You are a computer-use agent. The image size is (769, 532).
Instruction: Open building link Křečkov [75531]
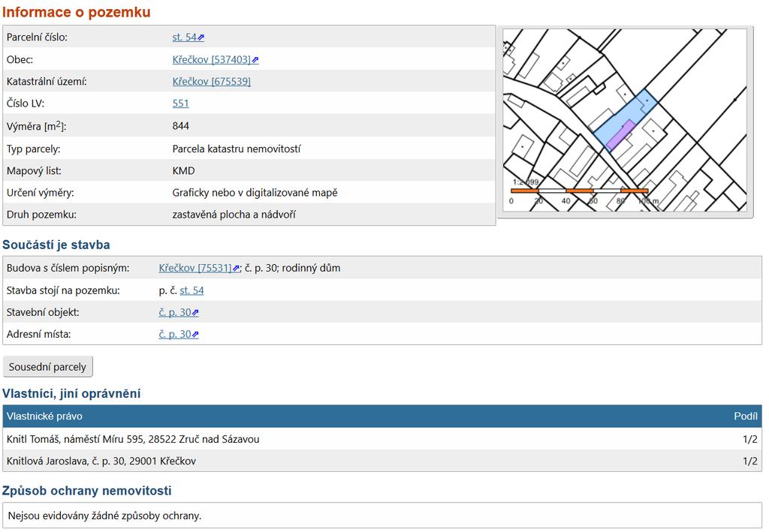tap(195, 268)
